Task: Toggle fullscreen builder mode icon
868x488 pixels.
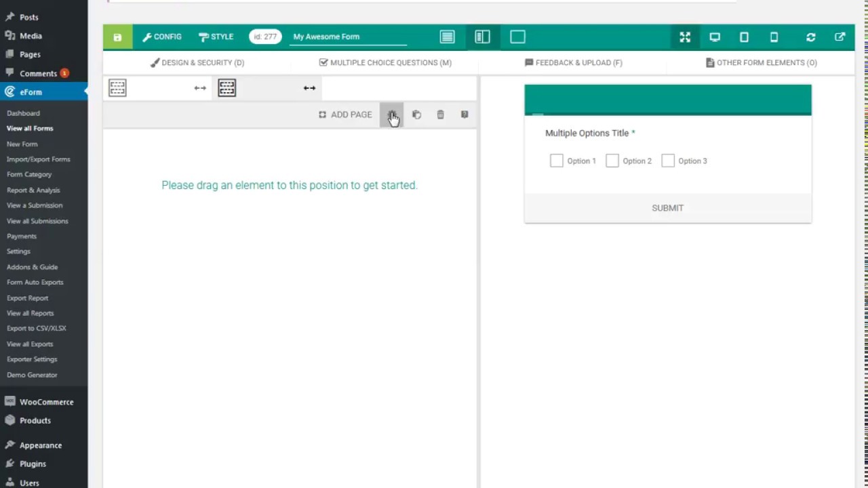Action: pyautogui.click(x=685, y=37)
